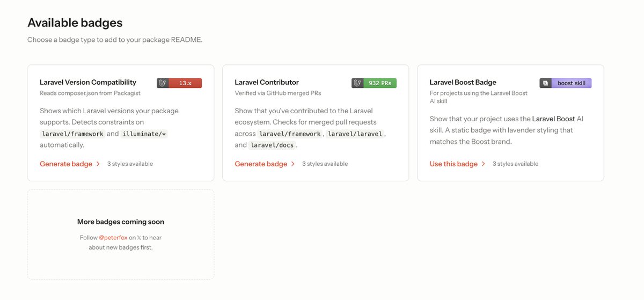This screenshot has width=644, height=300.
Task: Click the chevron next to Use this badge
Action: pos(484,164)
